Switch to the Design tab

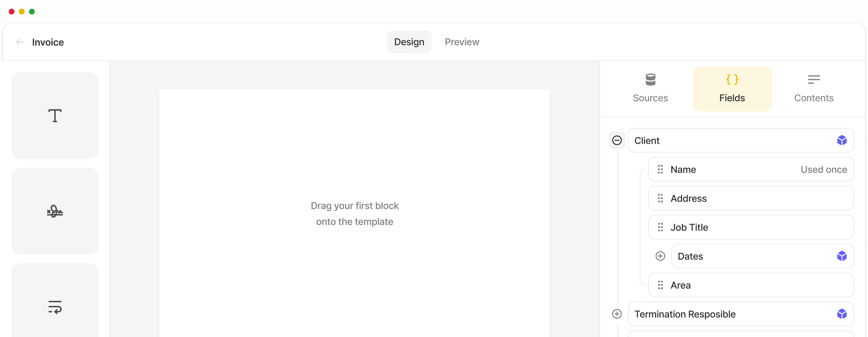pyautogui.click(x=409, y=42)
